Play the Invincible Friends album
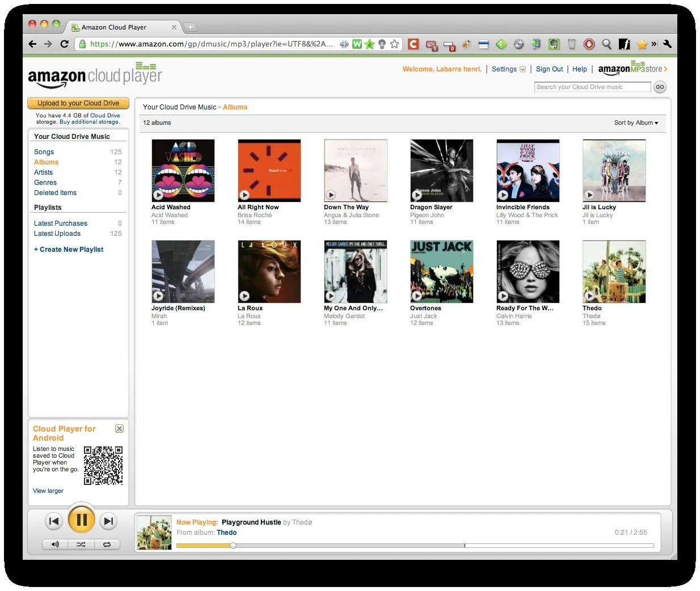 point(503,195)
